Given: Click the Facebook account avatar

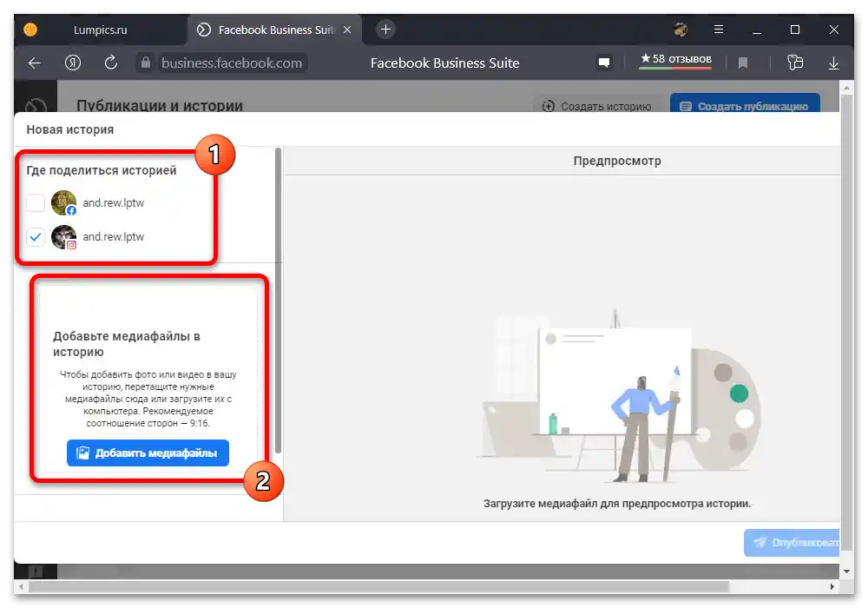Looking at the screenshot, I should tap(63, 202).
